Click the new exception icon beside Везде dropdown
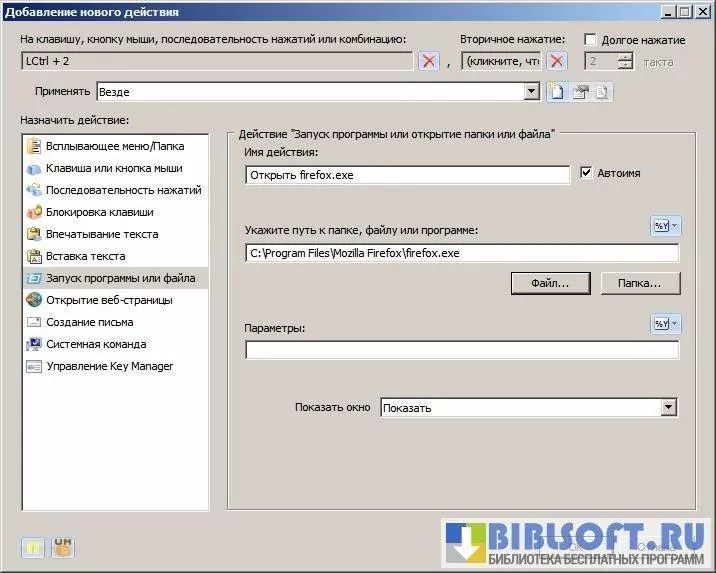Image resolution: width=716 pixels, height=573 pixels. point(558,92)
